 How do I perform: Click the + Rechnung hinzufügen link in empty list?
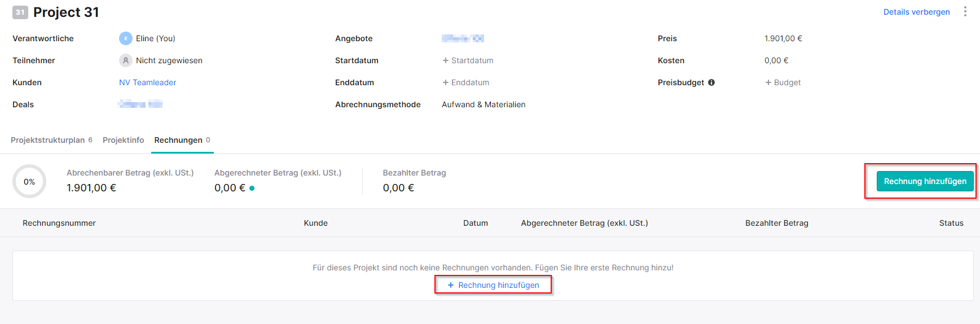[x=493, y=285]
